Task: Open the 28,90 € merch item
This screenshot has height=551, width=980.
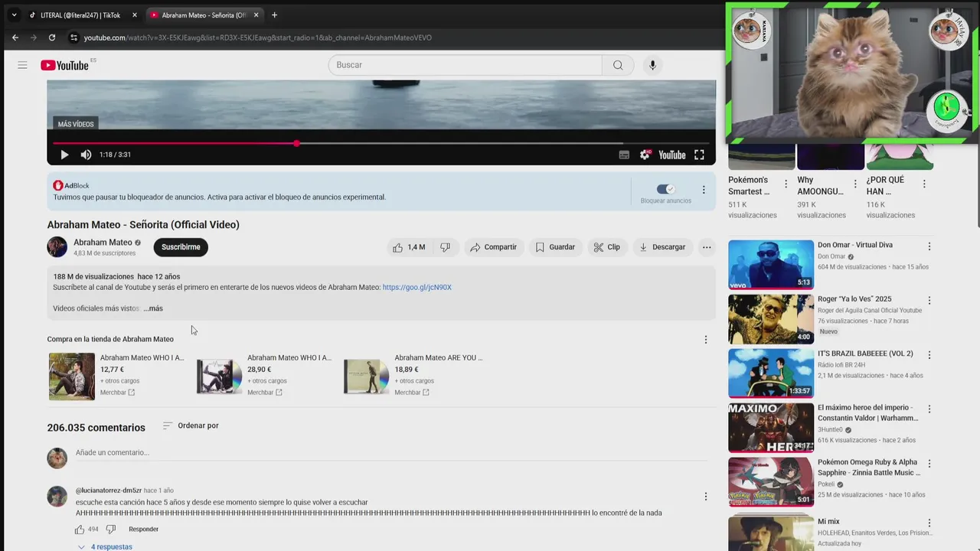Action: [264, 376]
